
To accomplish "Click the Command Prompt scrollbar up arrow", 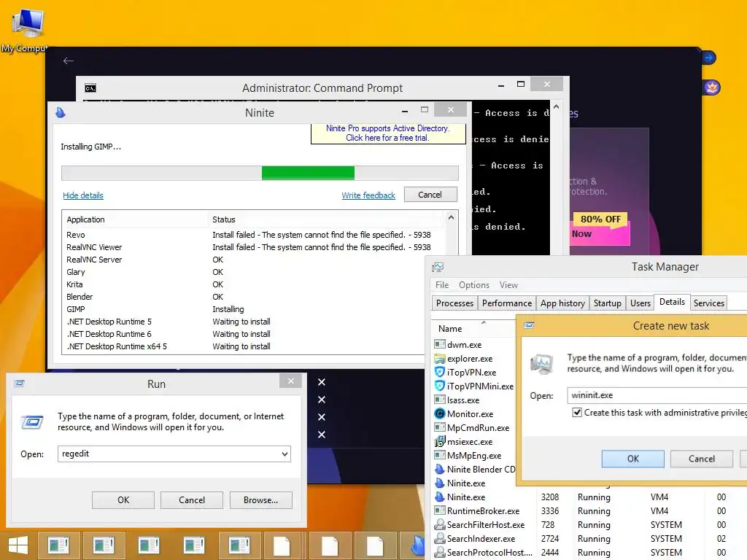I will point(556,107).
